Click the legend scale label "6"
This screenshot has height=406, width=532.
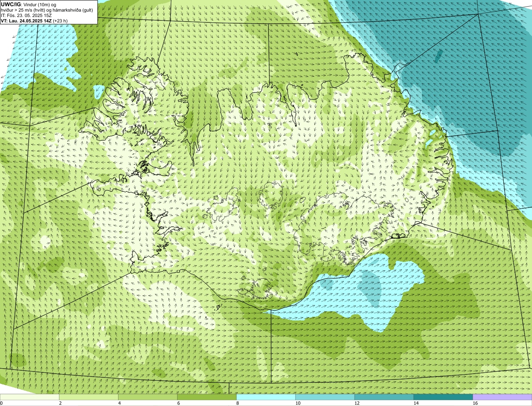coord(179,403)
